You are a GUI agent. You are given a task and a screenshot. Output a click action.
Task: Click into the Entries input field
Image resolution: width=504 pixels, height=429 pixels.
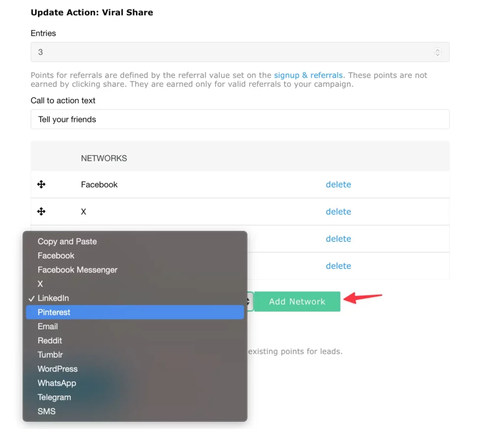pyautogui.click(x=240, y=52)
